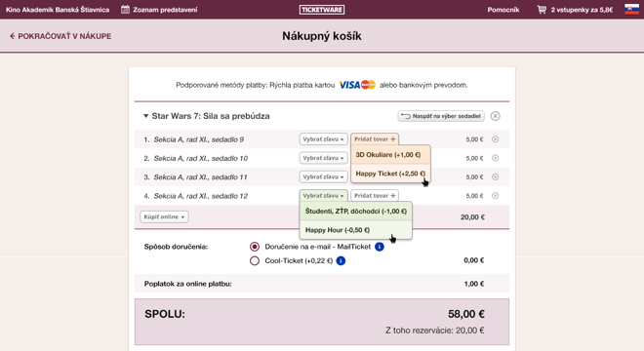644x351 pixels.
Task: Collapse the Star Wars 7 section triangle
Action: coord(145,116)
